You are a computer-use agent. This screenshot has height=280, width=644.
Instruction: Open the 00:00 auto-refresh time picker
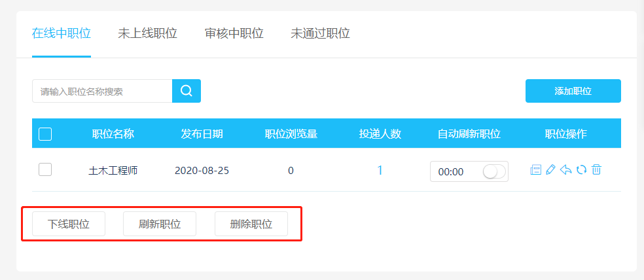pyautogui.click(x=452, y=172)
